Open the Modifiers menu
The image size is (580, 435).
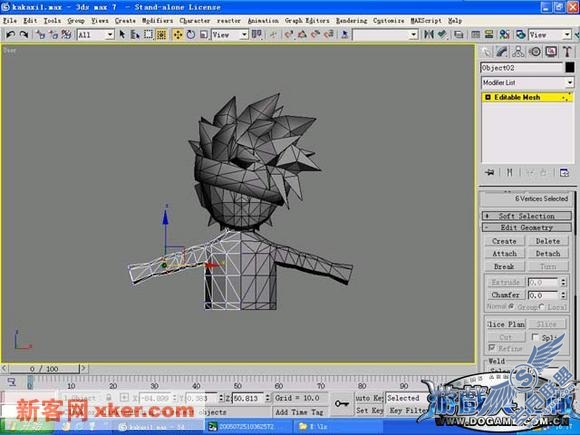click(157, 21)
